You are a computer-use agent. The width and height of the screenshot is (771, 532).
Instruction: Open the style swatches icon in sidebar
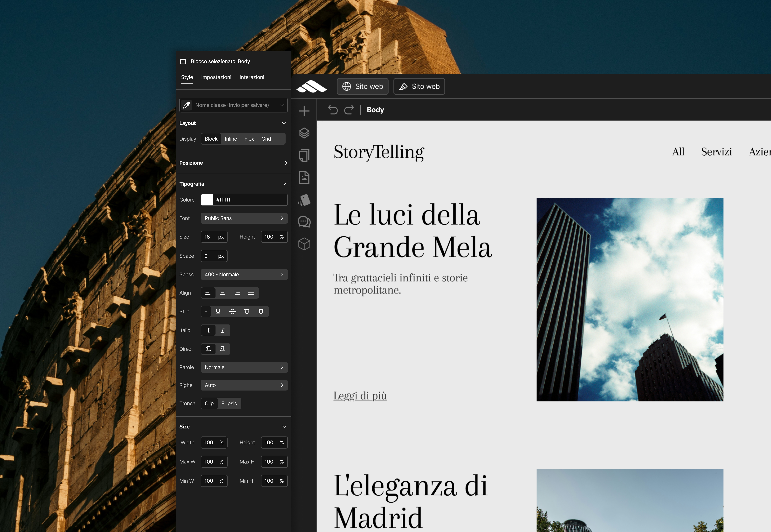304,200
